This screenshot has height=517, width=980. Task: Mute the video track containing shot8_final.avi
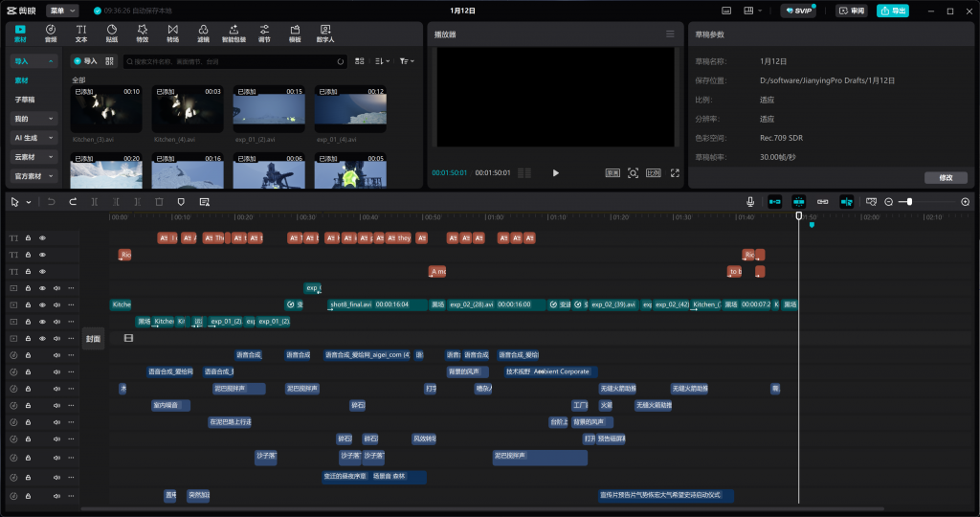click(x=56, y=304)
